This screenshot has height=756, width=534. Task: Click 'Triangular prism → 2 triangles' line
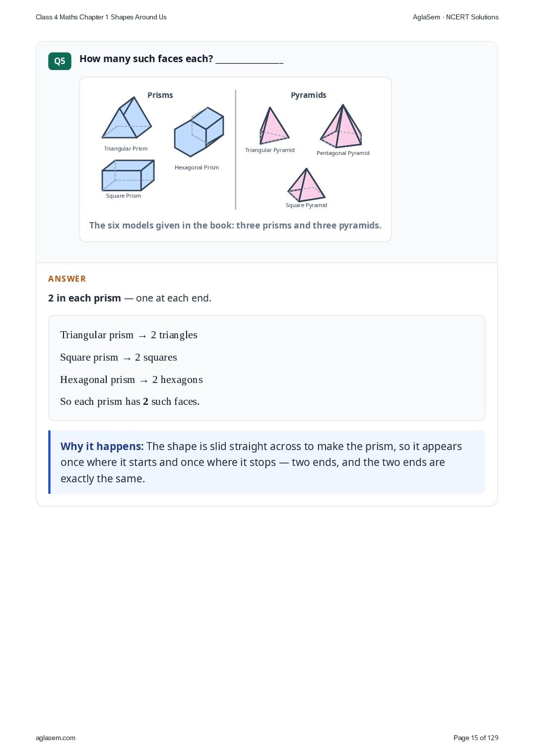click(129, 335)
